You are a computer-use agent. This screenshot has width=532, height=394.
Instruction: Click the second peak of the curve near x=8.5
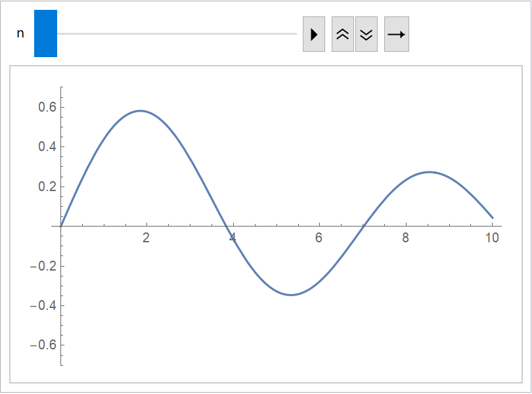pos(429,172)
